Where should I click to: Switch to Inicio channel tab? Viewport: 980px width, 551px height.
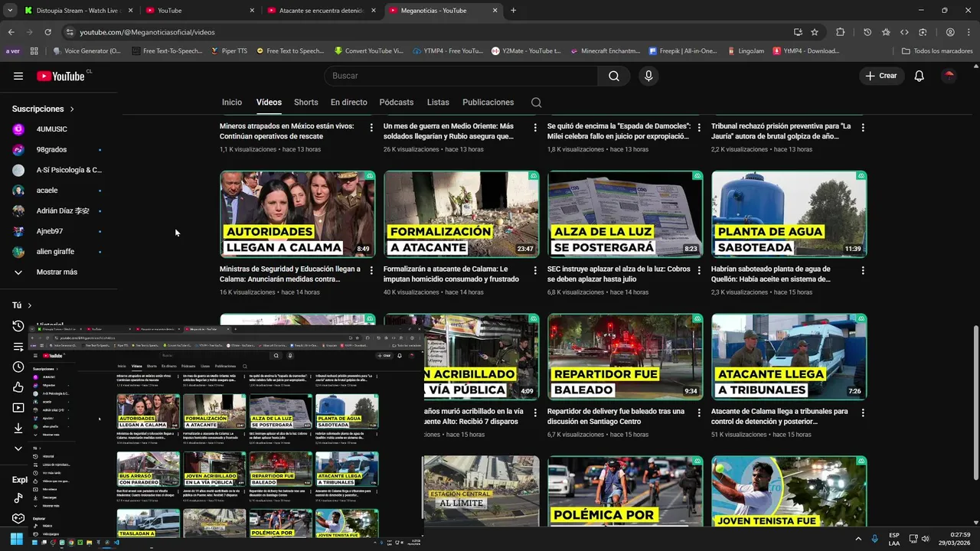tap(232, 103)
